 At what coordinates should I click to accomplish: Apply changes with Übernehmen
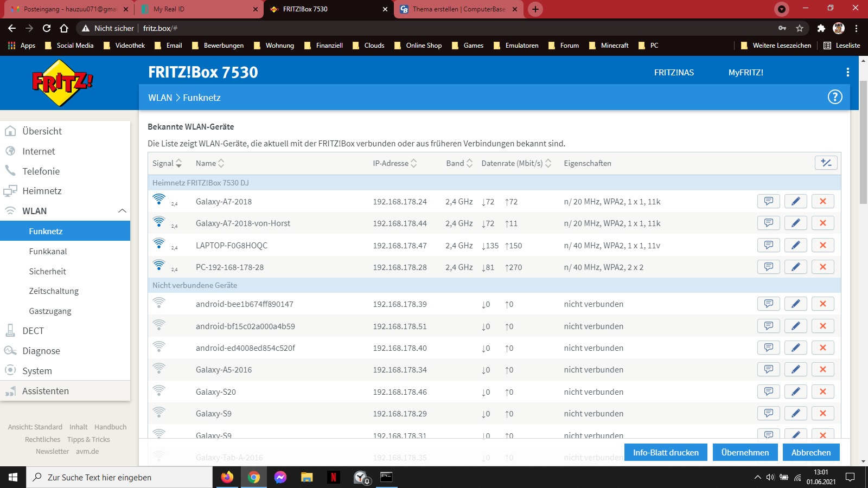[x=745, y=452]
